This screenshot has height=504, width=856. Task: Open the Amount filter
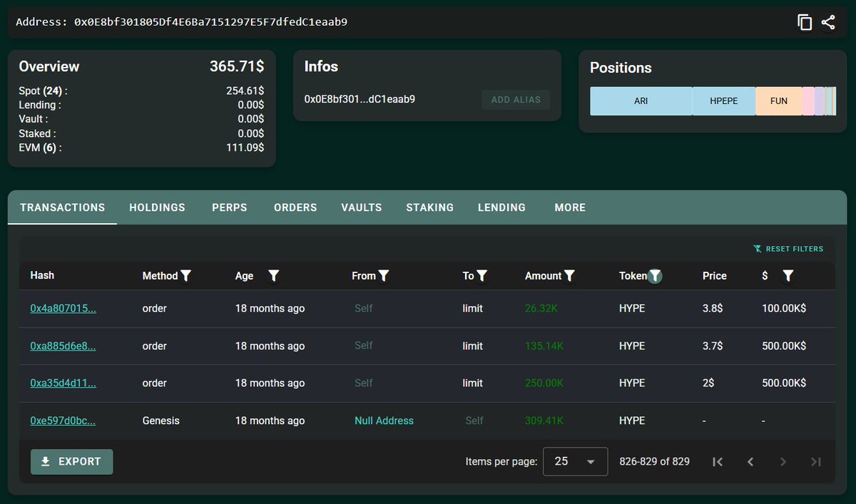[x=570, y=276]
